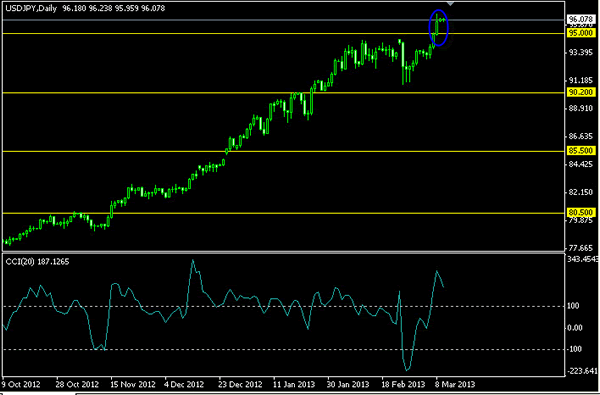This screenshot has height=395, width=600.
Task: Click the 30 Jan 2013 date label
Action: coord(348,384)
